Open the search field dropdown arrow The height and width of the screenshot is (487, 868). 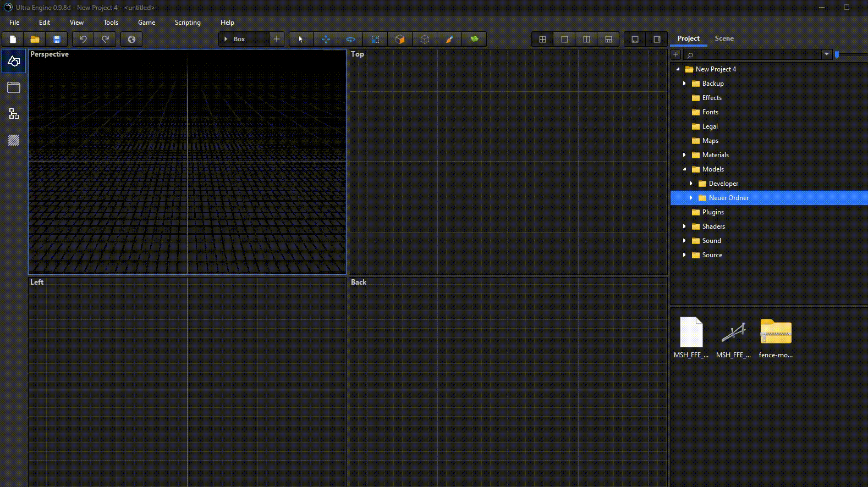(x=826, y=54)
